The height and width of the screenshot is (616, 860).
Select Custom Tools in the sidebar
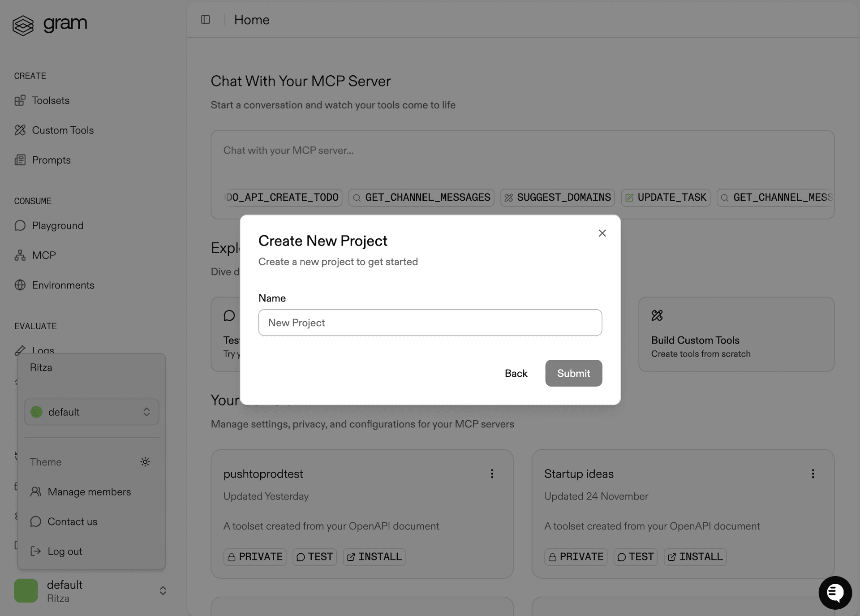click(63, 130)
